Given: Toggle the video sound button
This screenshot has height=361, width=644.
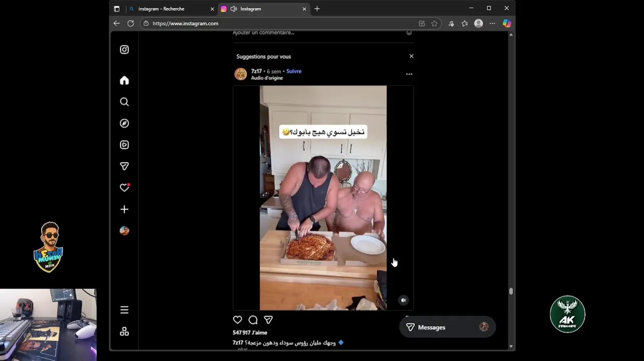Looking at the screenshot, I should tap(403, 300).
